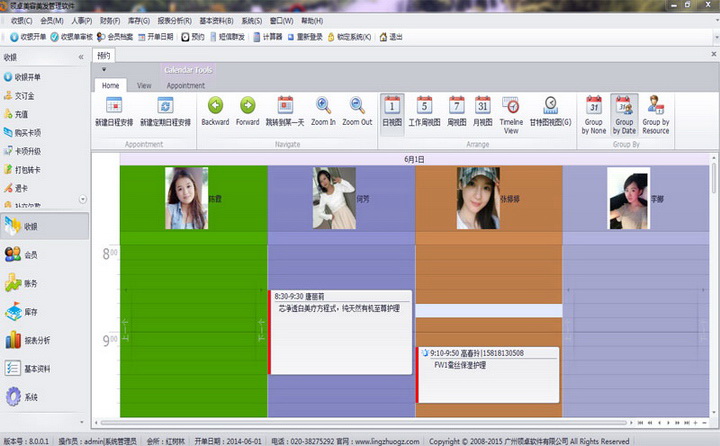Open 基本资料 navigation section

click(x=45, y=368)
